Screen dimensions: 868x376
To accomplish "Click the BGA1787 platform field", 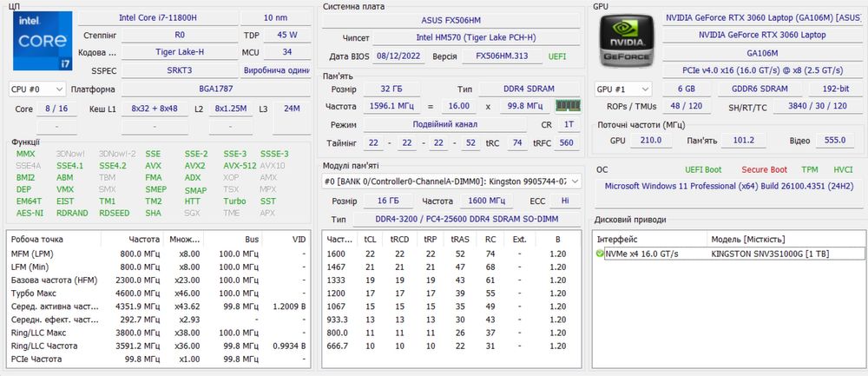I will click(216, 89).
